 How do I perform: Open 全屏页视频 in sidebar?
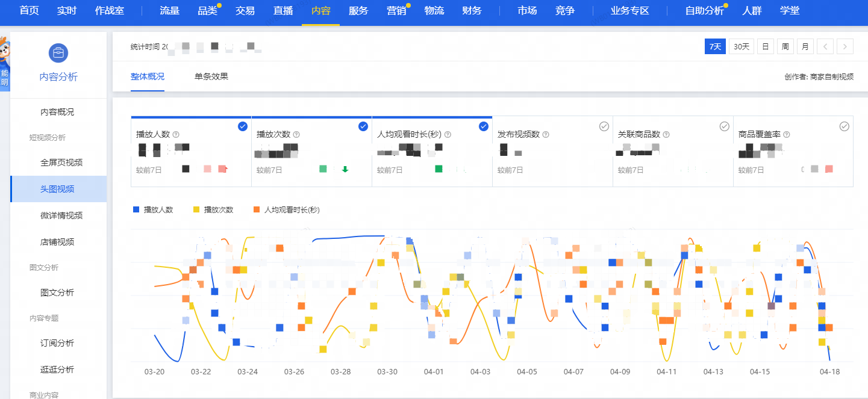[61, 162]
